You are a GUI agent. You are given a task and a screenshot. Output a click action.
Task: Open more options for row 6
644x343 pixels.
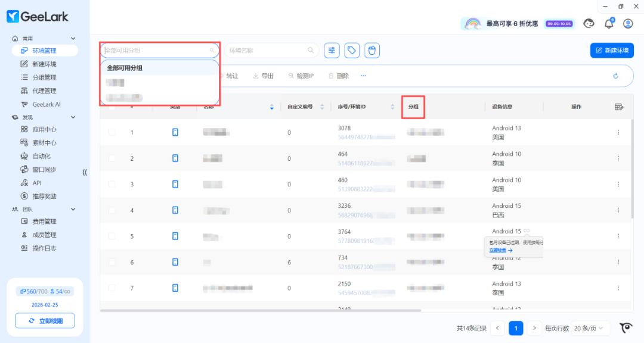[x=618, y=262]
